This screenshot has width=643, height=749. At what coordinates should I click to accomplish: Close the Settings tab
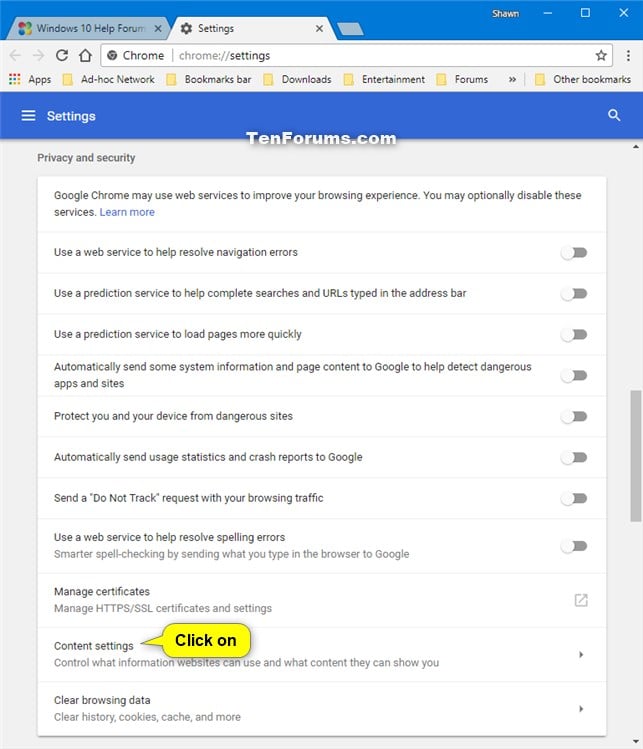[319, 29]
